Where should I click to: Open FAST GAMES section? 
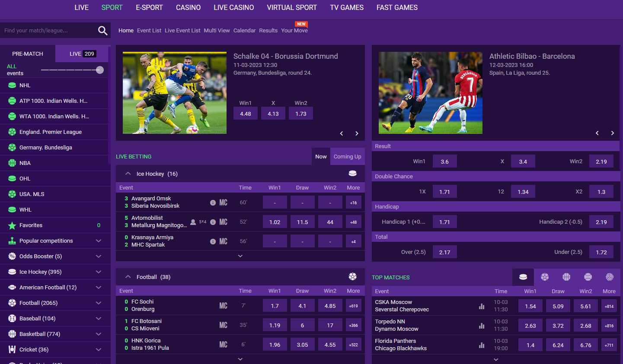(397, 7)
